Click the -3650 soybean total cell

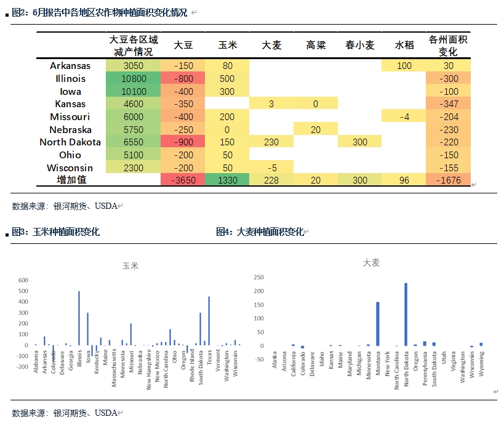coord(183,180)
